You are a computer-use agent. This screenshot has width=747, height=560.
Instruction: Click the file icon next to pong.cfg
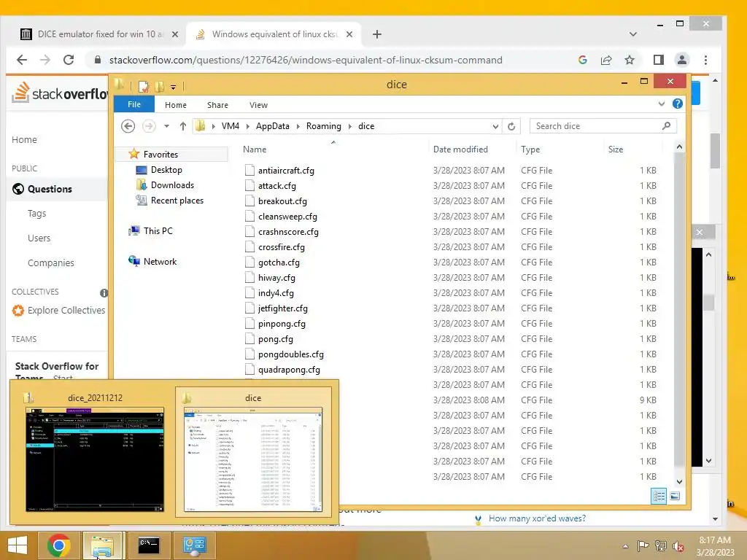[x=249, y=338]
